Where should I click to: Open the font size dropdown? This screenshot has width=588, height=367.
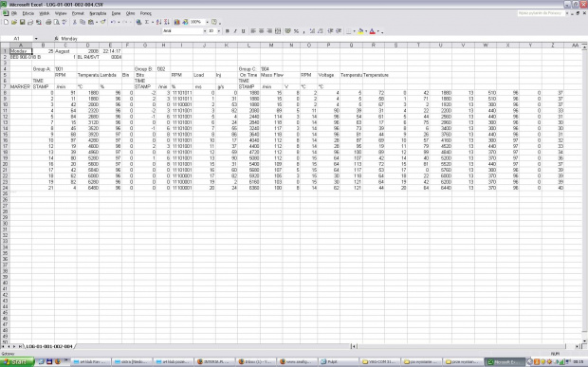(x=219, y=31)
